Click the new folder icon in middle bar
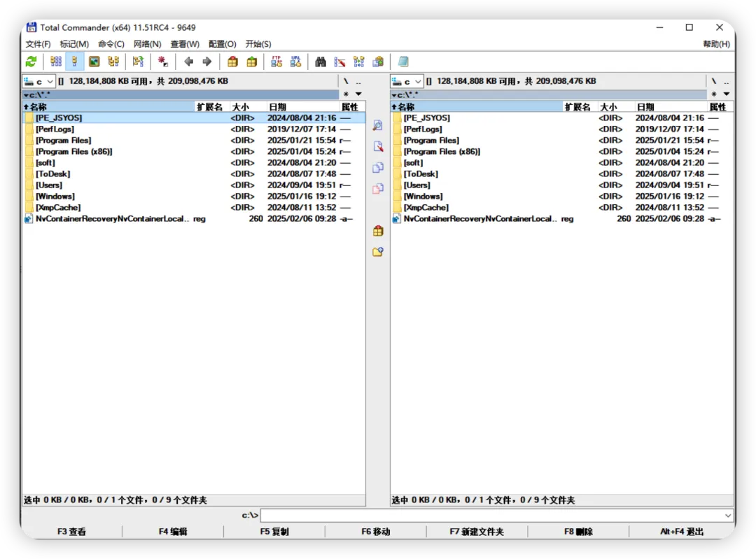 click(378, 252)
